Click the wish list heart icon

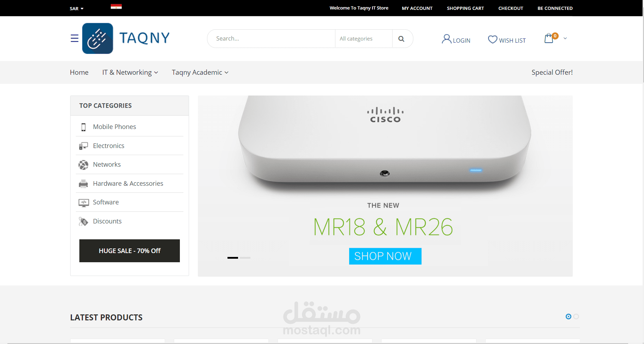[493, 39]
